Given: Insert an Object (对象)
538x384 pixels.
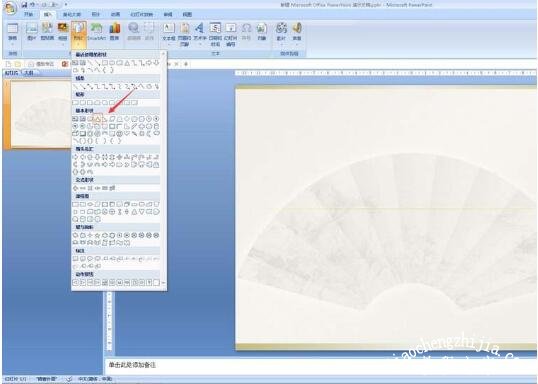Looking at the screenshot, I should (261, 32).
